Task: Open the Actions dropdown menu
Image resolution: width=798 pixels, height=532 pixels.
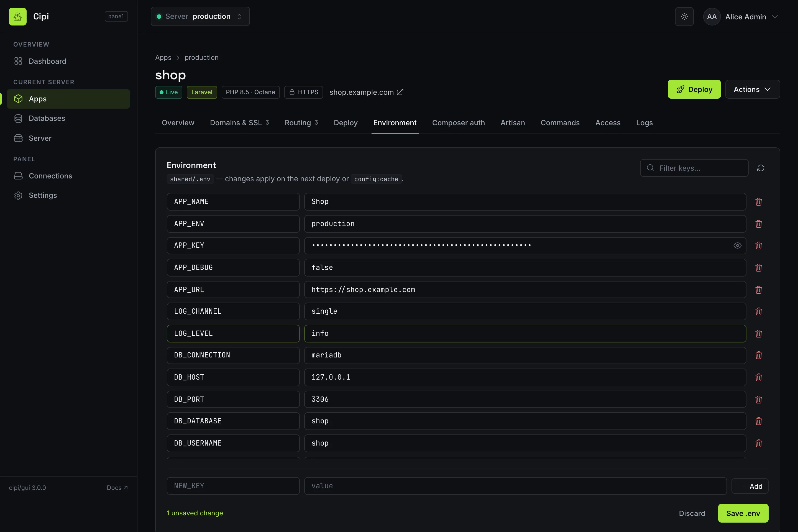Action: (x=753, y=89)
